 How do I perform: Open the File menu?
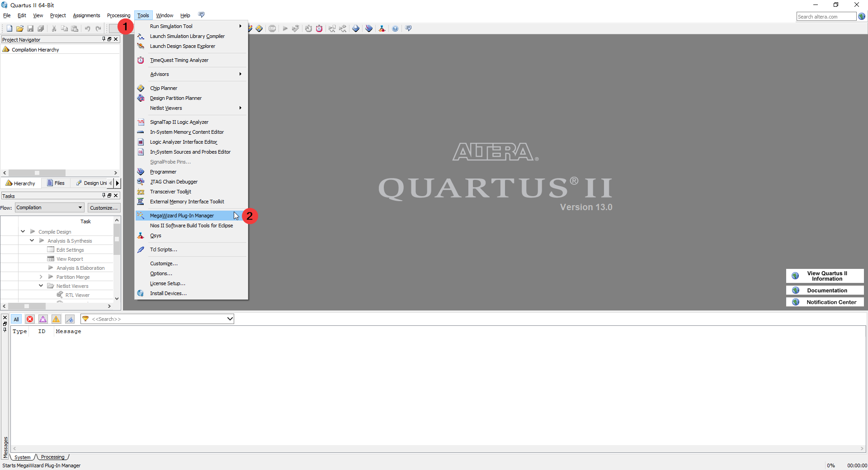coord(7,15)
